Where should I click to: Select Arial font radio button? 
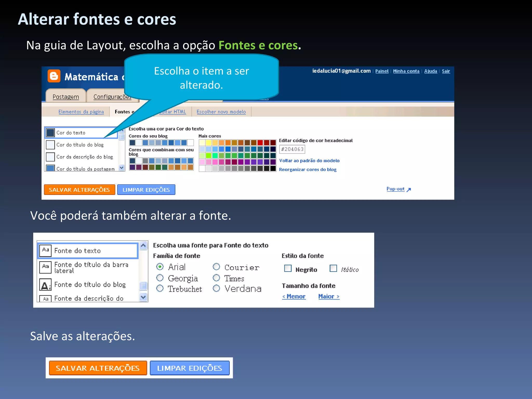pos(160,267)
